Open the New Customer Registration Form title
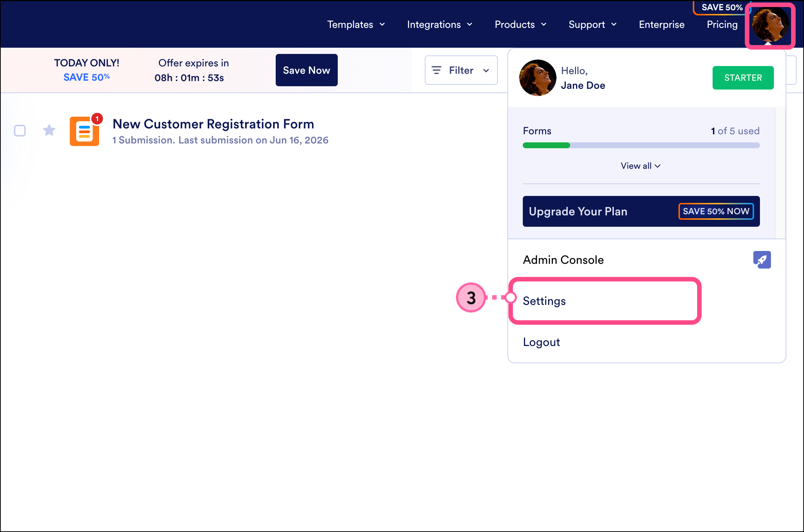 (213, 124)
